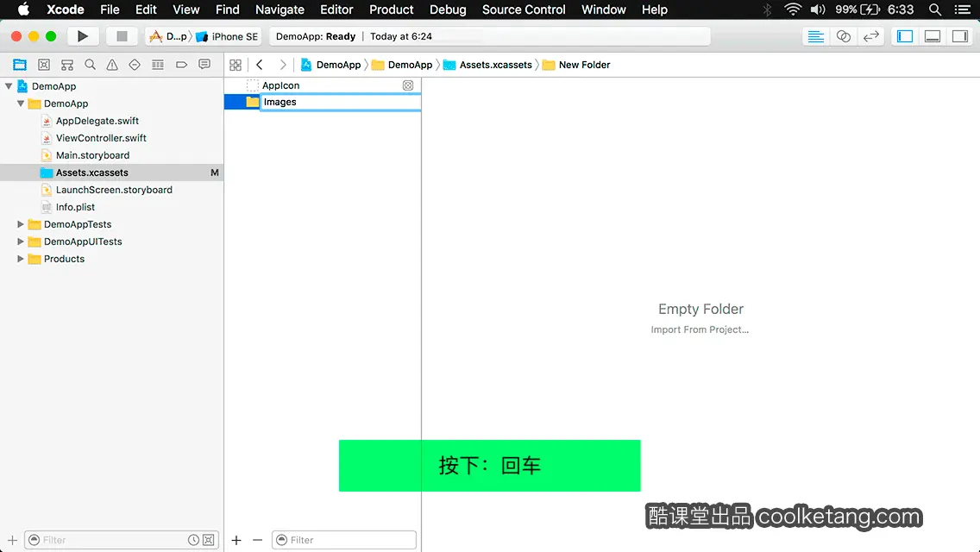Collapse the DemoApp group folder

coord(21,103)
